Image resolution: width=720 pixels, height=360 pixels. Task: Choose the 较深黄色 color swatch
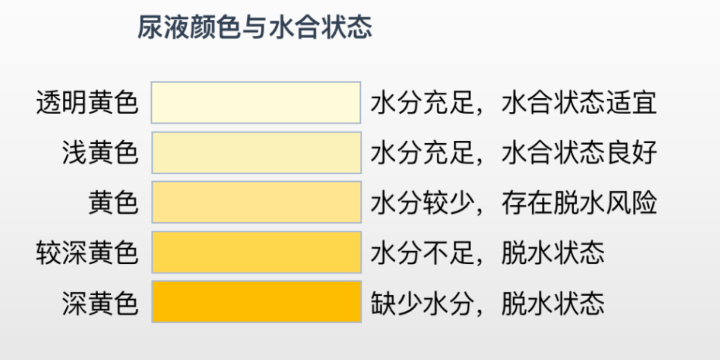tap(257, 252)
